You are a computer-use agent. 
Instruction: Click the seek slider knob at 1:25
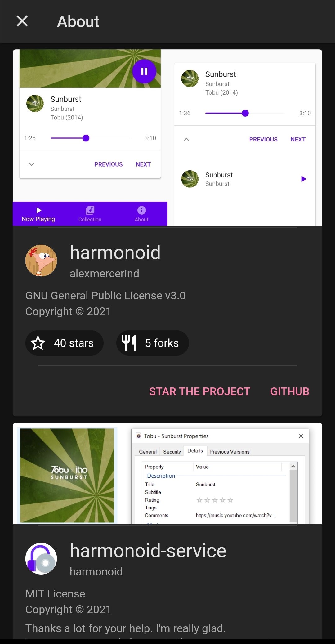pyautogui.click(x=86, y=138)
